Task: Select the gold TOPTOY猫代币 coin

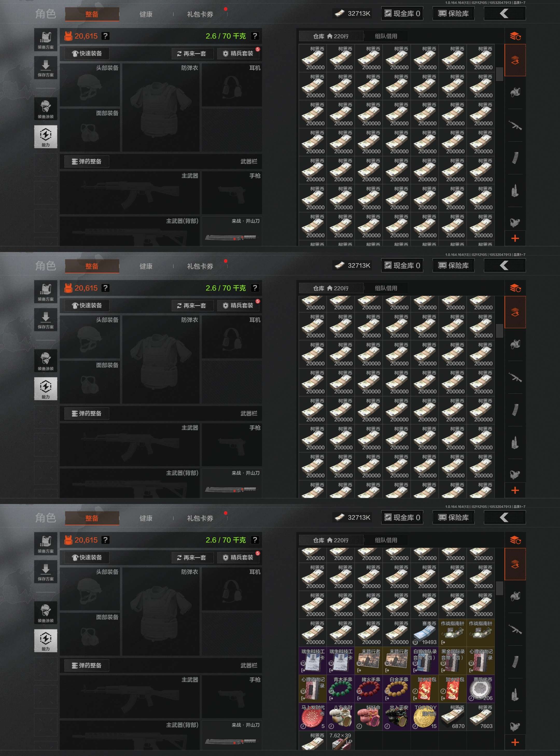Action: coord(425,717)
